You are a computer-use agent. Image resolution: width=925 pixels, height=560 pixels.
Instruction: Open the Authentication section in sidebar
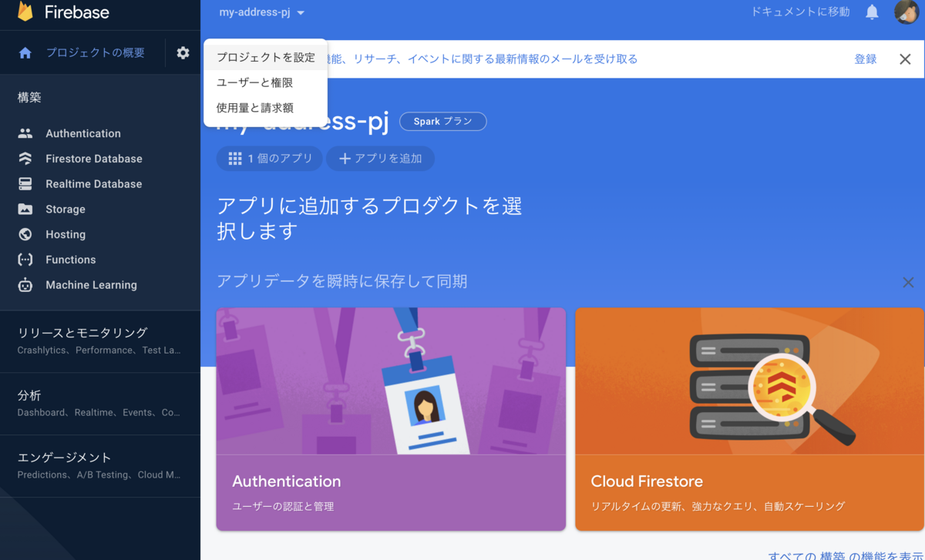click(81, 132)
